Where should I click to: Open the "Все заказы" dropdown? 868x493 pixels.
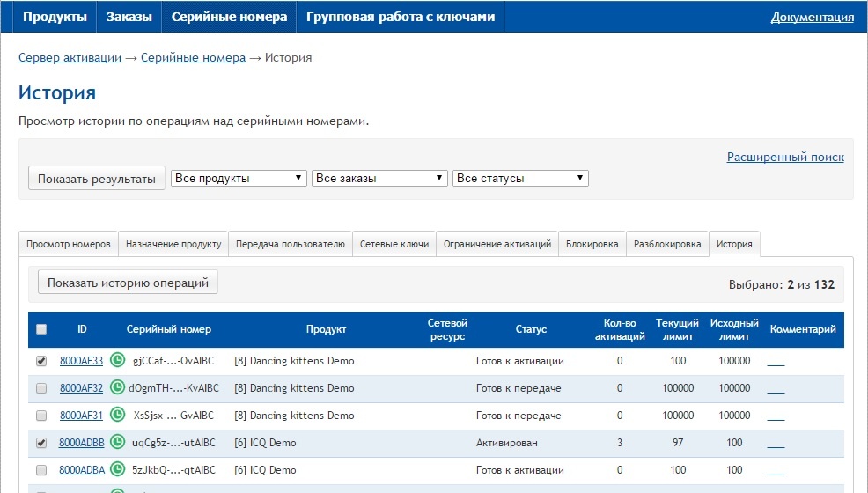[x=379, y=178]
